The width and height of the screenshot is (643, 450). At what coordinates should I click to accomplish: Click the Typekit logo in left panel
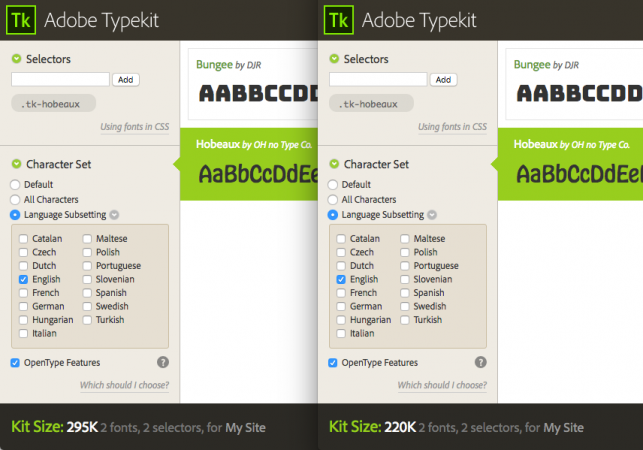tap(21, 20)
